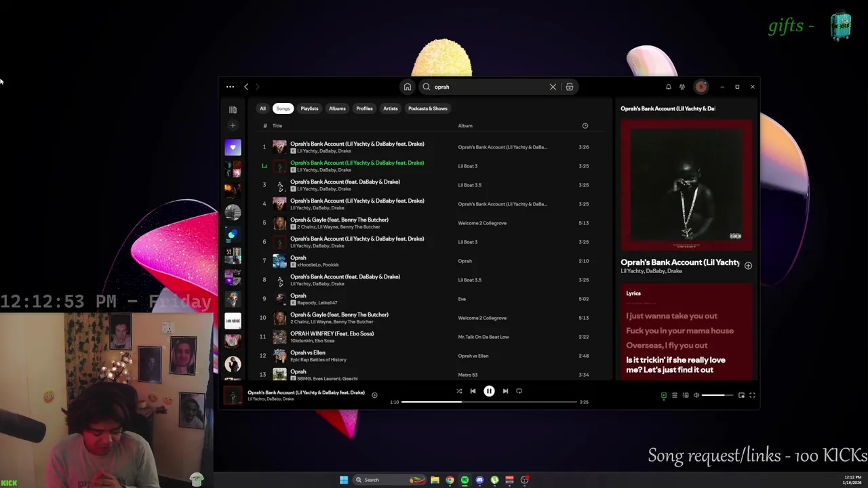Click the Title column header
This screenshot has width=868, height=488.
tap(277, 125)
